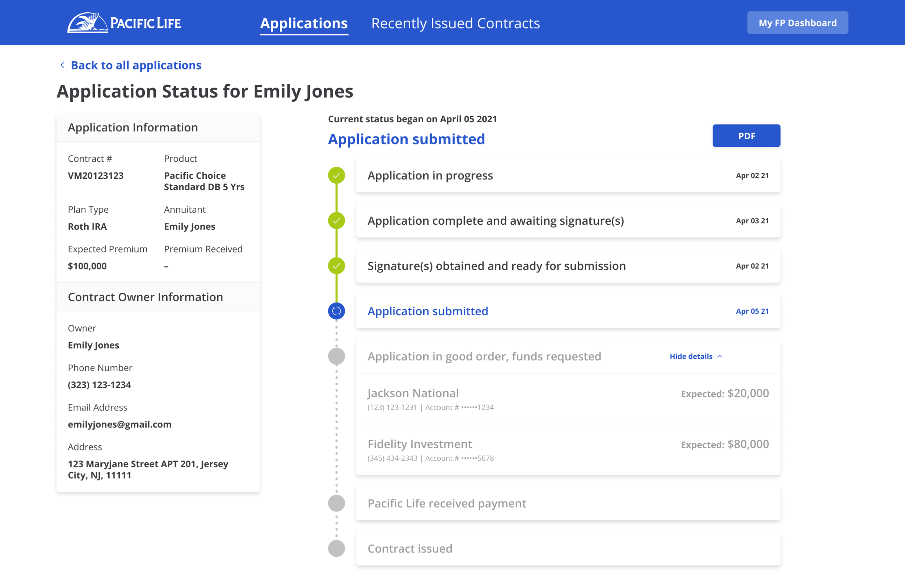905x588 pixels.
Task: Click gray circle for funds requested step
Action: [336, 356]
